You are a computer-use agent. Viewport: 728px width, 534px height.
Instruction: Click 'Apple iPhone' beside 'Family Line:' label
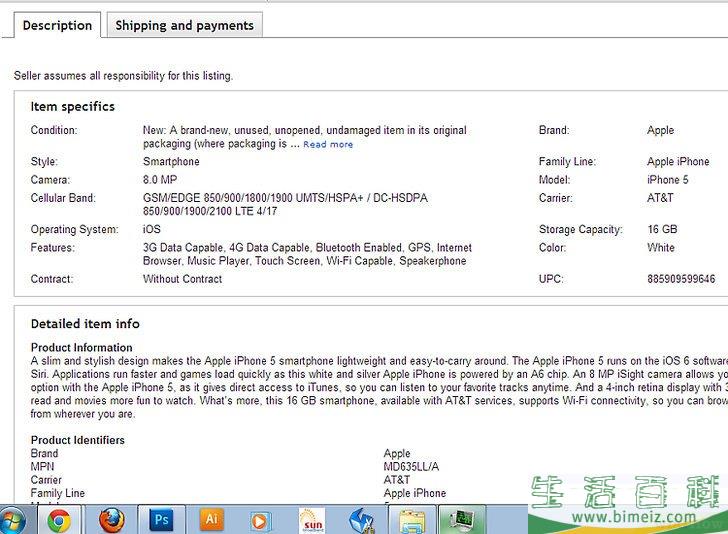click(678, 162)
